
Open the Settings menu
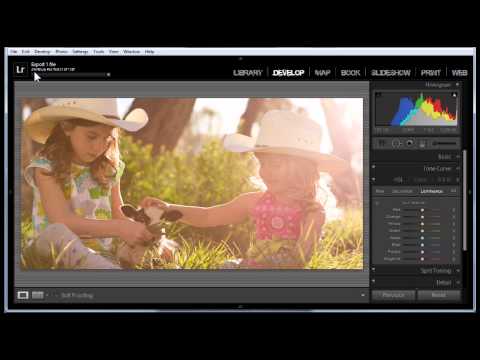click(x=80, y=52)
